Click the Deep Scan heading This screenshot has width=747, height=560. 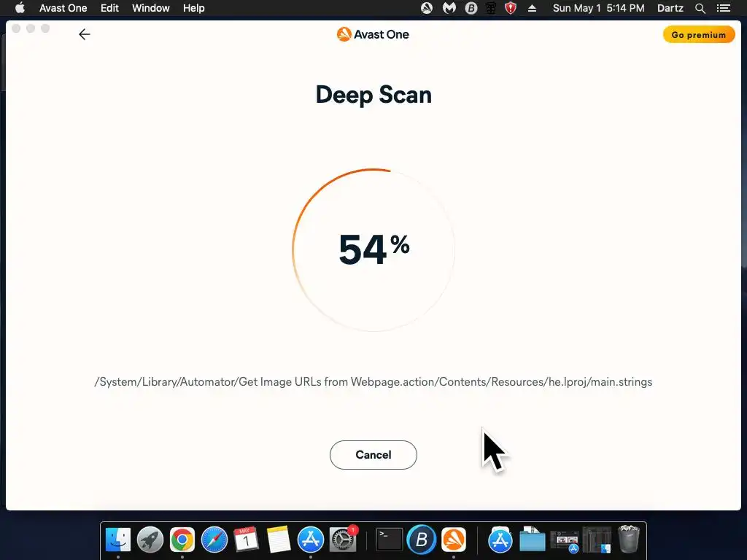click(x=373, y=94)
